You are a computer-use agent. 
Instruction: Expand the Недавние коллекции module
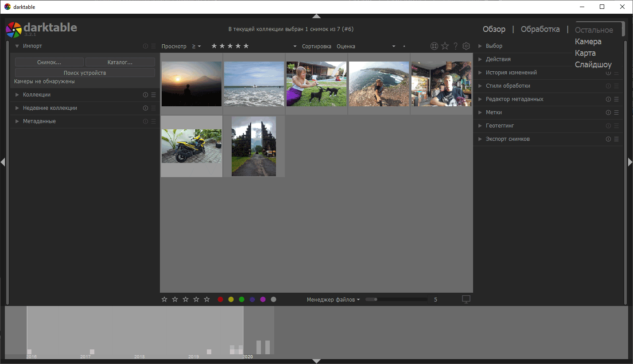click(x=17, y=108)
